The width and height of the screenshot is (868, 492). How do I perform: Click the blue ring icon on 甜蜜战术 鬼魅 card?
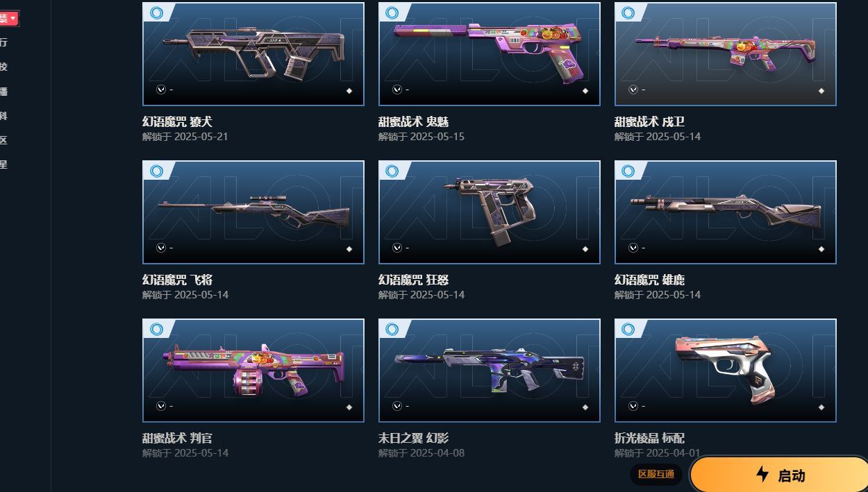tap(392, 12)
